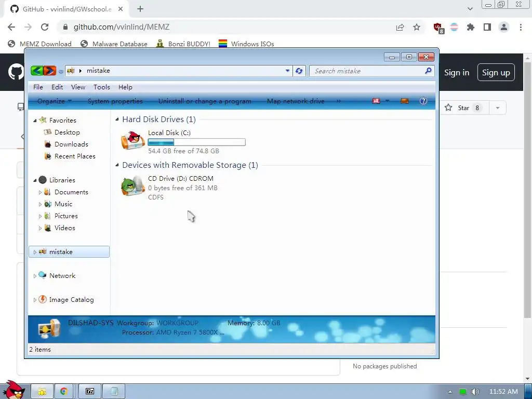Viewport: 532px width, 399px height.
Task: Open the uBlock extension icon
Action: point(438,28)
